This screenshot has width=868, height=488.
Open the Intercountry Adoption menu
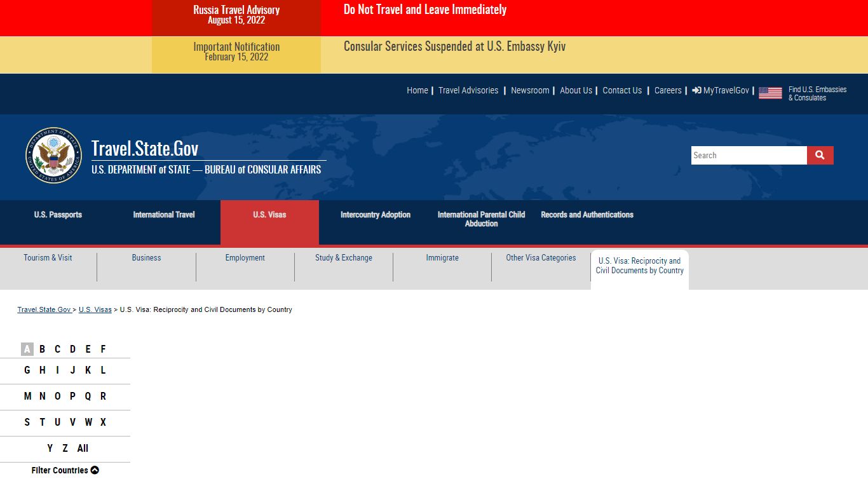[376, 215]
